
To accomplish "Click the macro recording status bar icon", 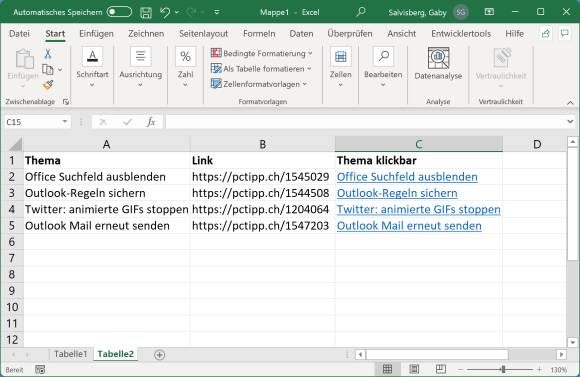I will click(40, 370).
